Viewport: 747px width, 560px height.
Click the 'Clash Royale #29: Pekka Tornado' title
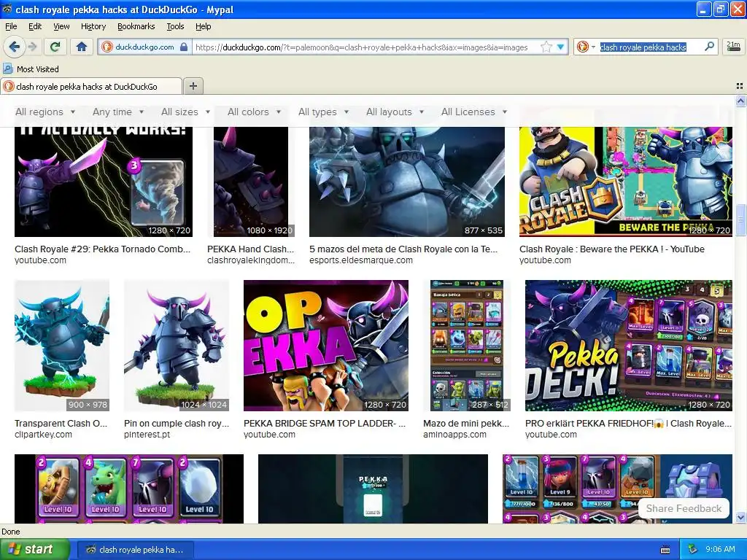[102, 249]
